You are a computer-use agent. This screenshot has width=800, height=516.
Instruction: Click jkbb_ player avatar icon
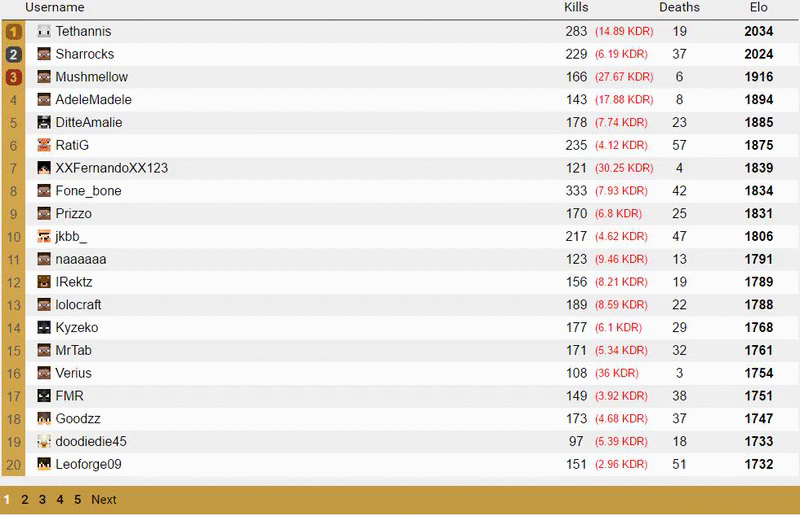pyautogui.click(x=44, y=236)
